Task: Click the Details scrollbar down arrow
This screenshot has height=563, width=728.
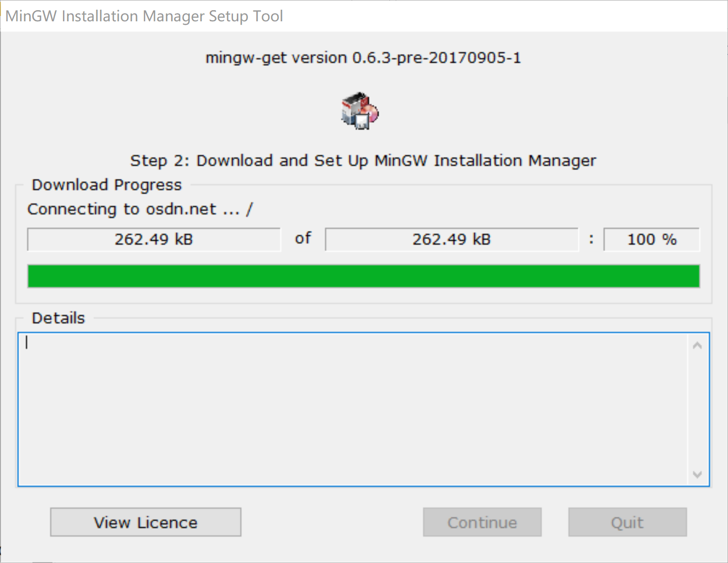Action: click(697, 474)
